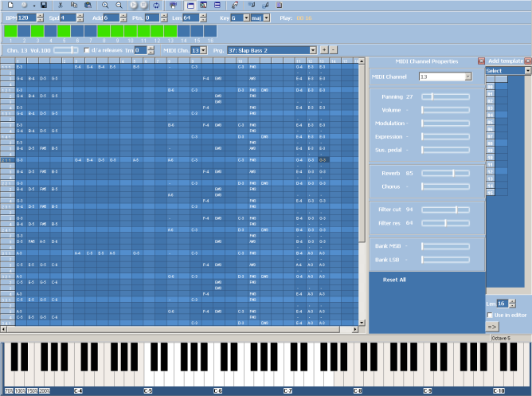Open the Prg. Slap Bass 2 dropdown
This screenshot has height=396, width=532.
point(312,50)
